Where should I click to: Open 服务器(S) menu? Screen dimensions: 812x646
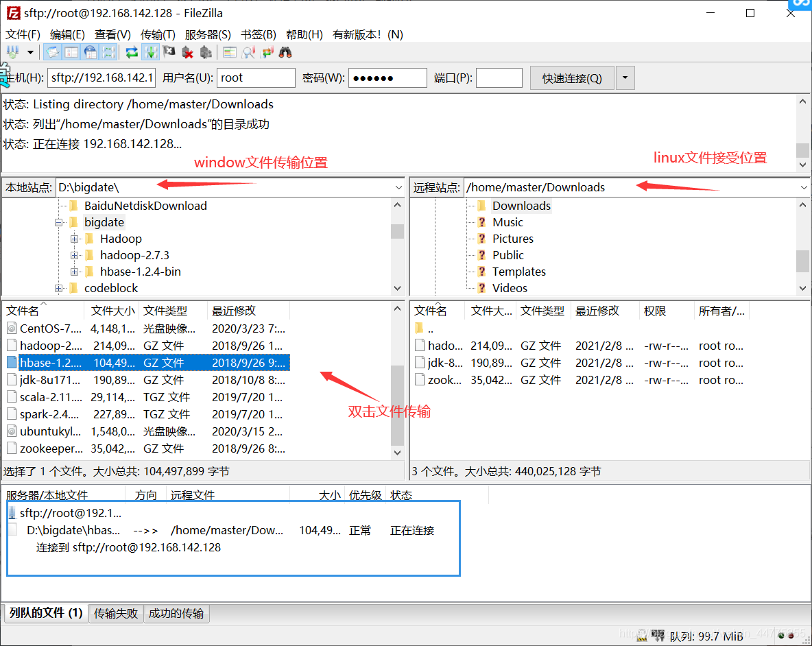click(x=208, y=35)
